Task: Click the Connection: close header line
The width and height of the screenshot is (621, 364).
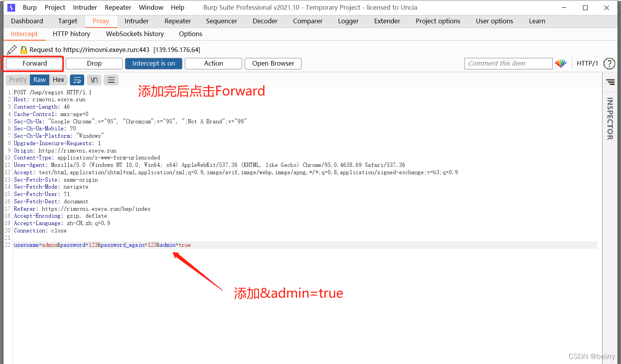Action: (40, 231)
